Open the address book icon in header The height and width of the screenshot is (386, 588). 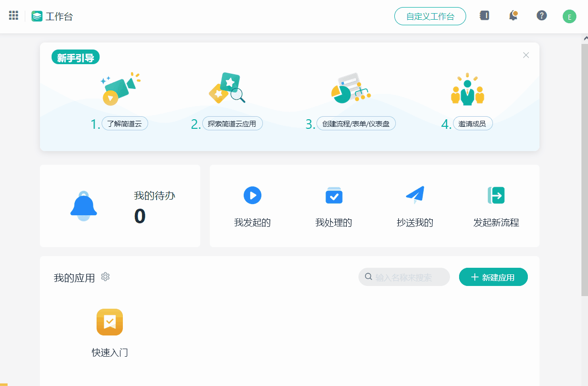pos(484,15)
